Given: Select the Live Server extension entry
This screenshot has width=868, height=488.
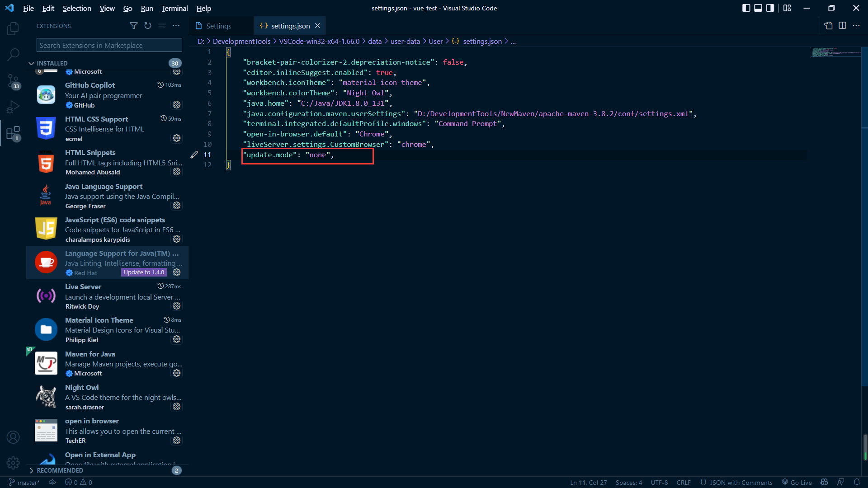Looking at the screenshot, I should pos(107,296).
